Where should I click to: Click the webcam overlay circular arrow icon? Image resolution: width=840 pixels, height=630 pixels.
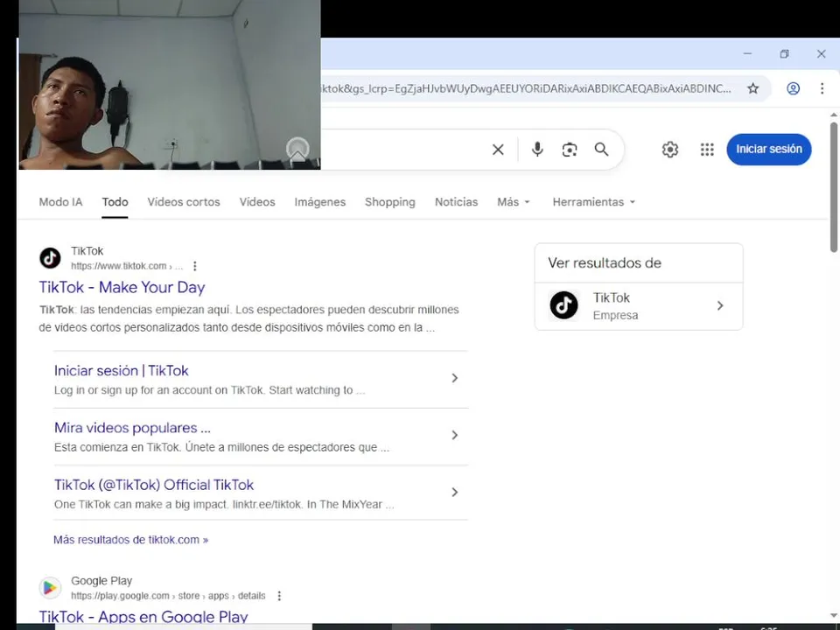coord(297,149)
